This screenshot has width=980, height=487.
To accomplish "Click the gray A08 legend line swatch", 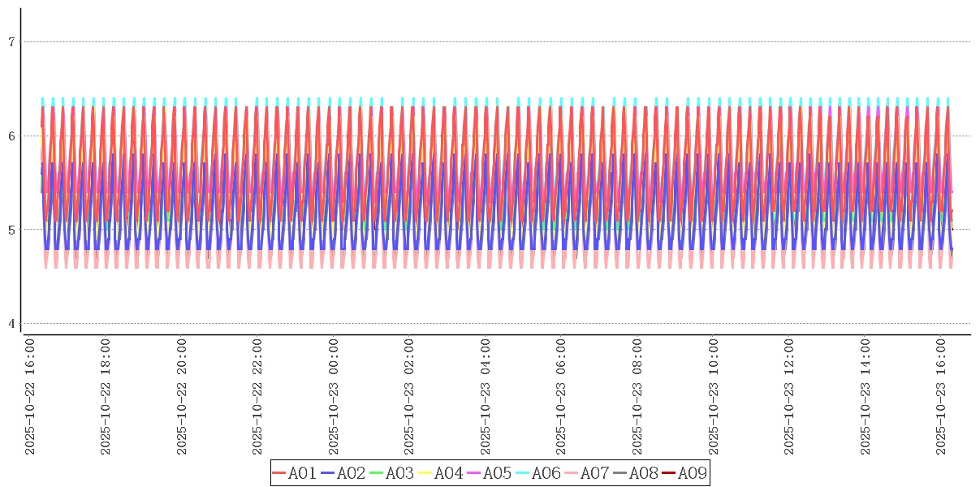I will click(x=620, y=473).
